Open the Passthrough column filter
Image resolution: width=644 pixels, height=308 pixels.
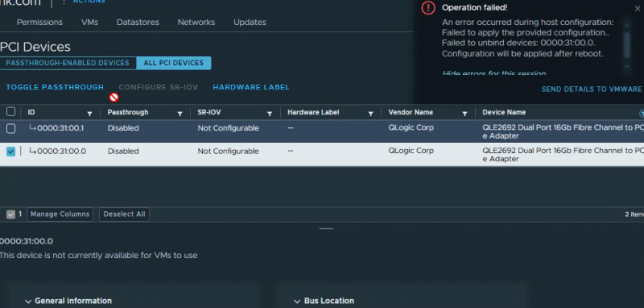point(180,114)
